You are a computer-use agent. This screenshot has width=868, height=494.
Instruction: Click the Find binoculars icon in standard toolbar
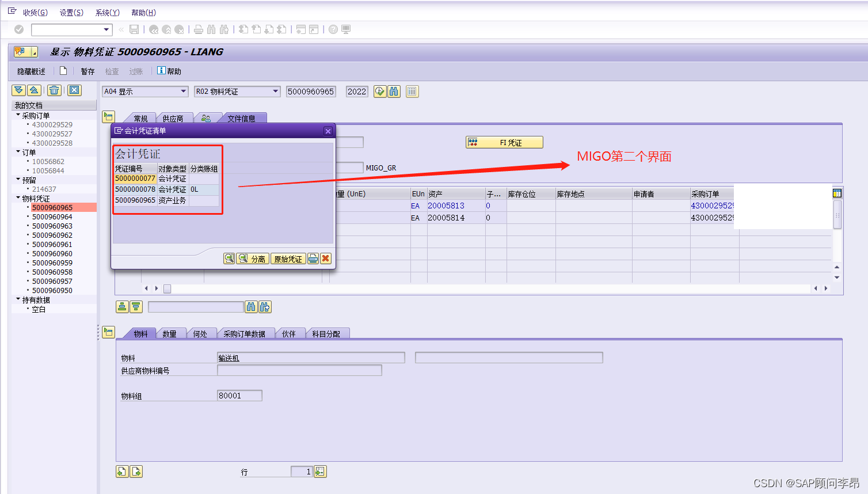click(211, 29)
